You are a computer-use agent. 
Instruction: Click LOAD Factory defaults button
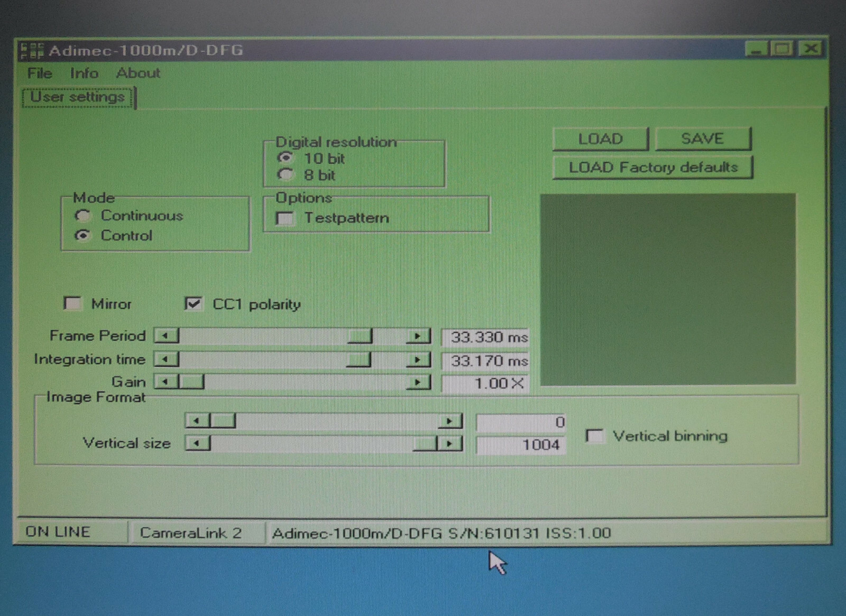click(x=653, y=168)
